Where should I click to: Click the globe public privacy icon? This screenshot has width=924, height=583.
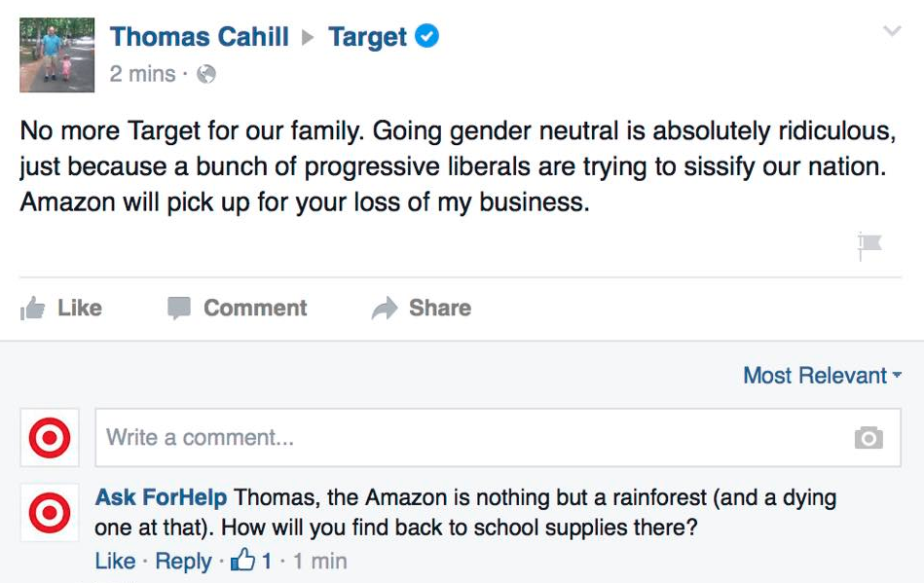(x=206, y=74)
